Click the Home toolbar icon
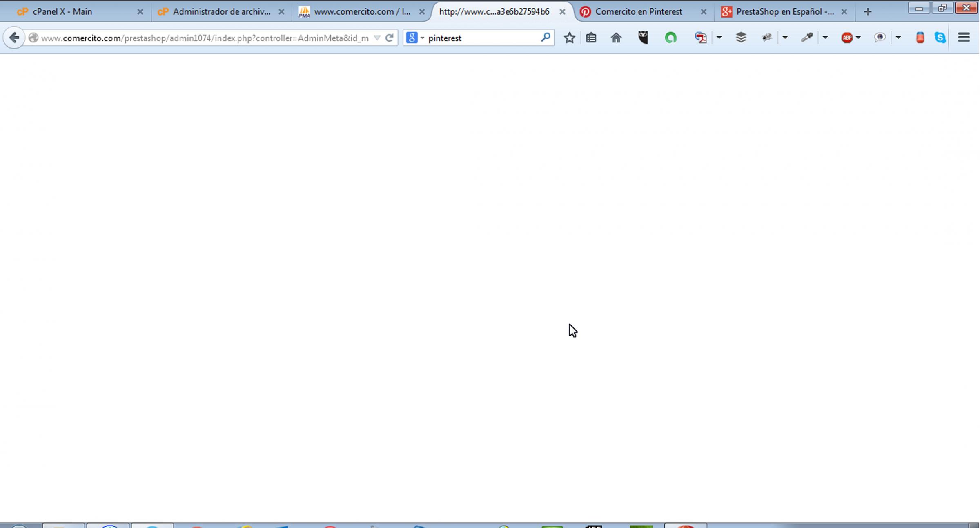The width and height of the screenshot is (980, 528). click(x=616, y=38)
